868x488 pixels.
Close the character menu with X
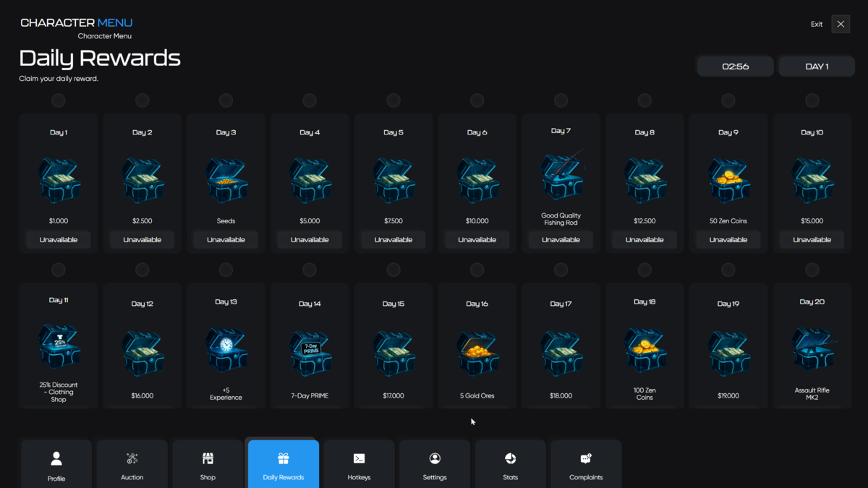pos(841,24)
